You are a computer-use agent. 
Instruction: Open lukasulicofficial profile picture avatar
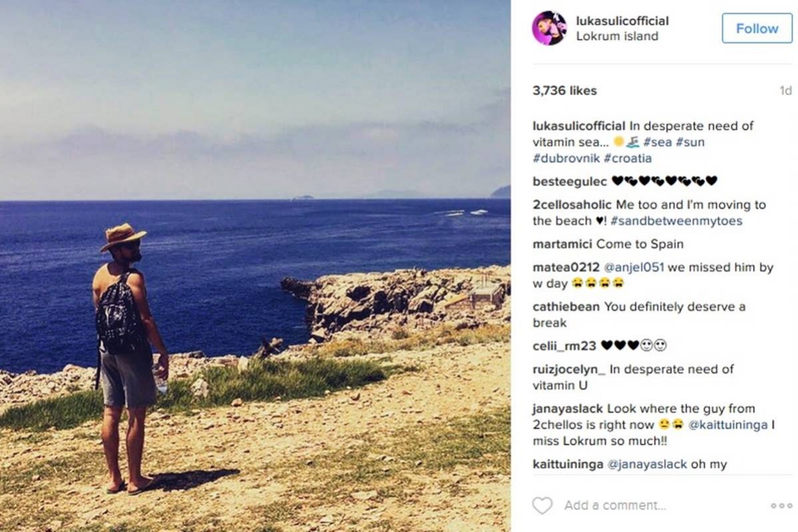pos(550,28)
